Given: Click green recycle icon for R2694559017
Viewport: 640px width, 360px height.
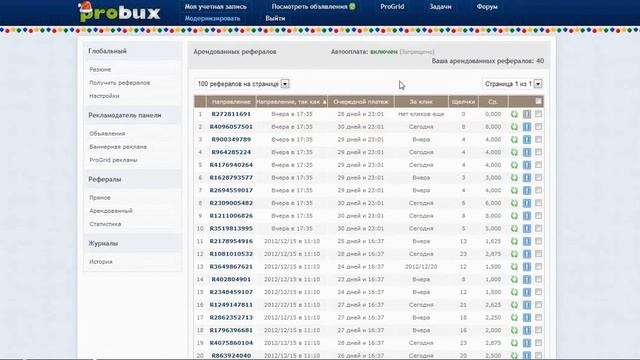Looking at the screenshot, I should click(x=514, y=191).
